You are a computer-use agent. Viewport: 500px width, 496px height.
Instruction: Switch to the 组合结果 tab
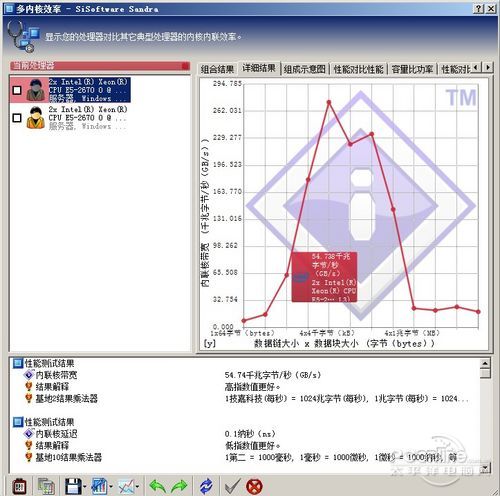(x=217, y=69)
